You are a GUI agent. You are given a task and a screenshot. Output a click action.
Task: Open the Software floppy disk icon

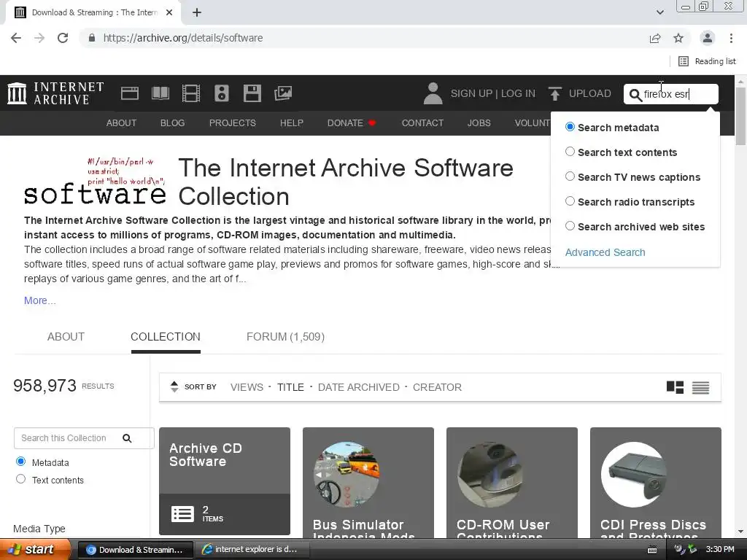coord(252,93)
